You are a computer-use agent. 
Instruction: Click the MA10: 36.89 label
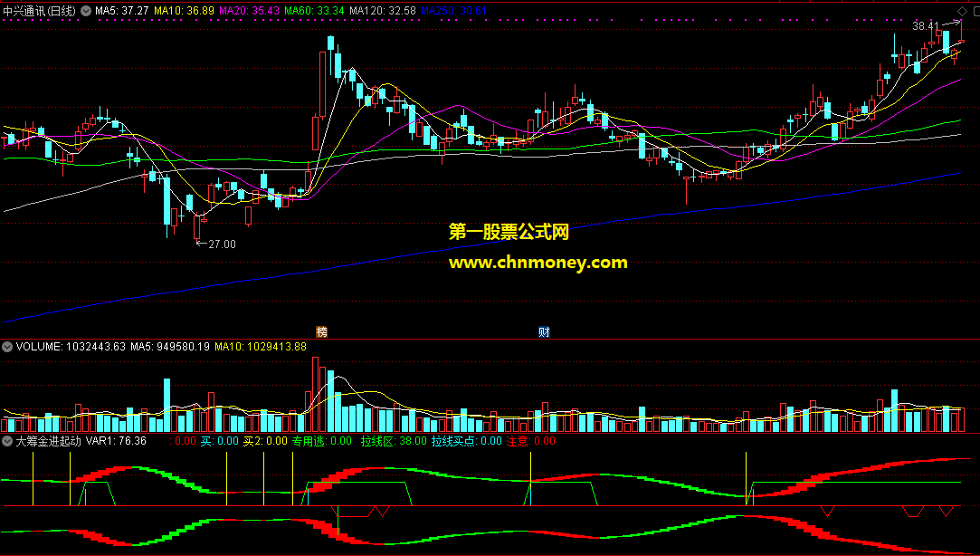(184, 11)
